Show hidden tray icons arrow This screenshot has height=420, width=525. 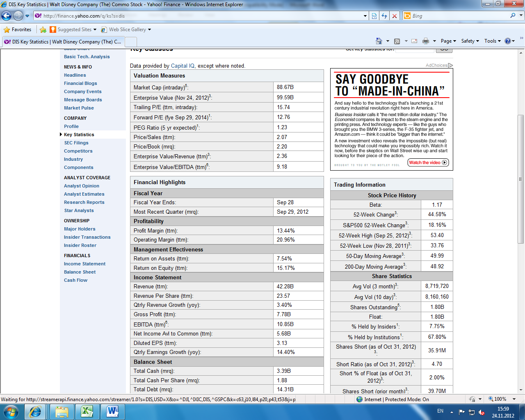click(x=452, y=412)
